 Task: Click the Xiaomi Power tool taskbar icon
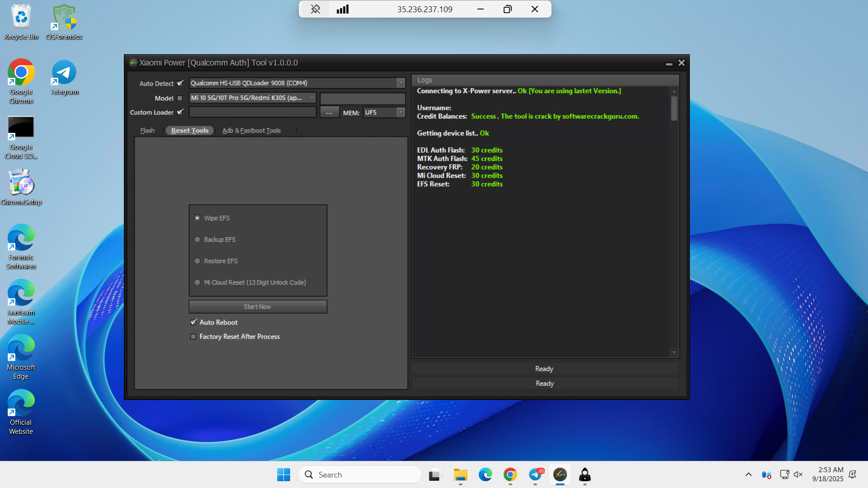pos(560,474)
